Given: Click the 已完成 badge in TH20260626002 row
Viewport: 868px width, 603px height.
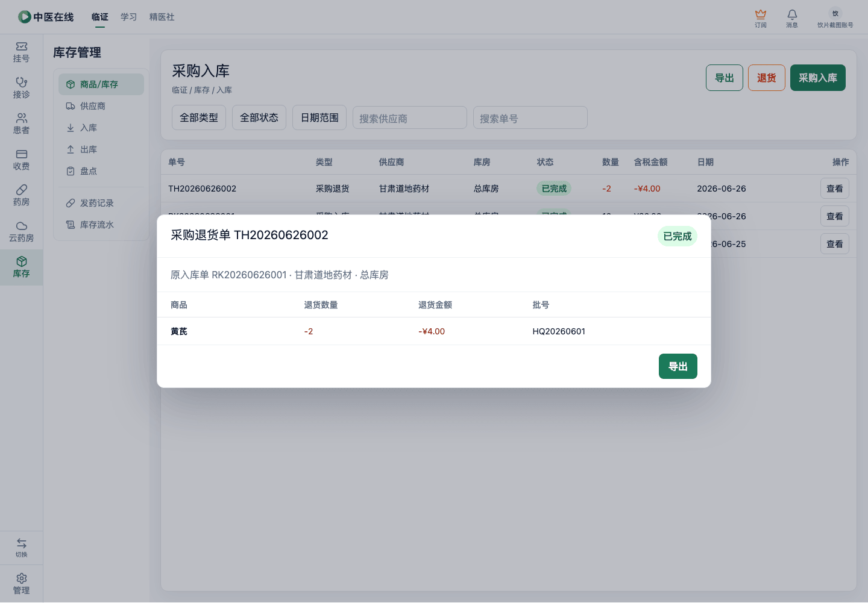Looking at the screenshot, I should click(x=554, y=189).
